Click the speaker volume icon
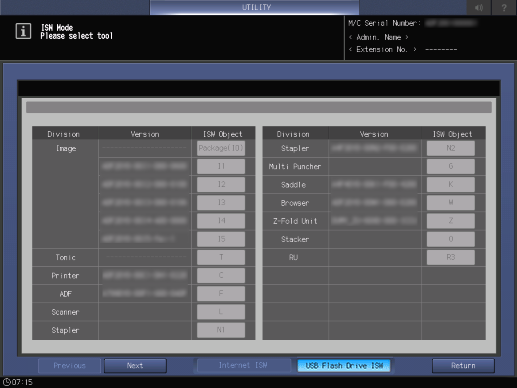The image size is (517, 388). point(479,7)
